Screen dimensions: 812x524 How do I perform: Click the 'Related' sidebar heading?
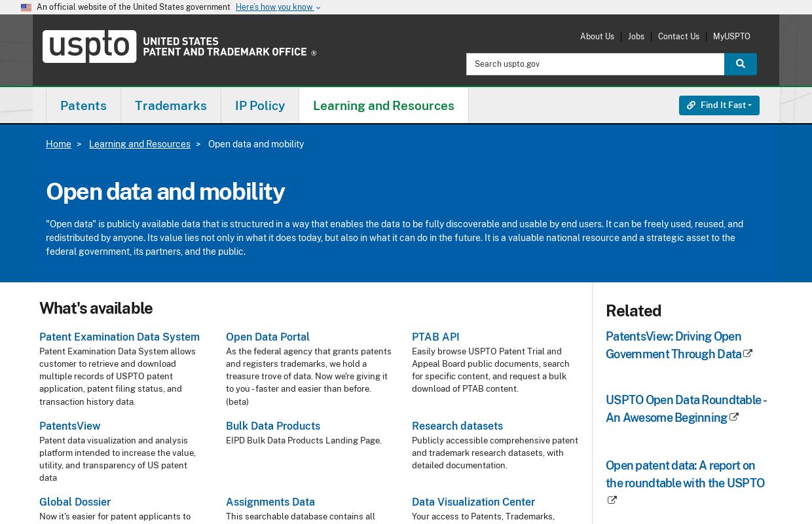tap(633, 310)
